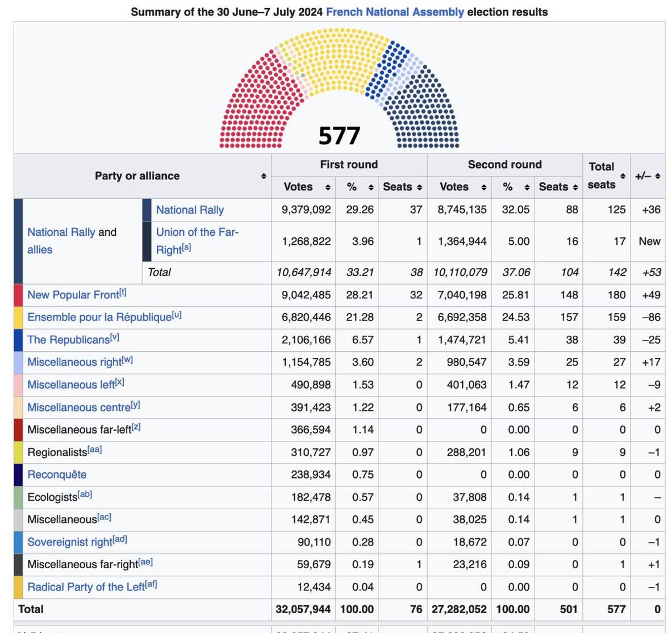Select the Ecologists row label
This screenshot has width=672, height=633.
[x=52, y=498]
